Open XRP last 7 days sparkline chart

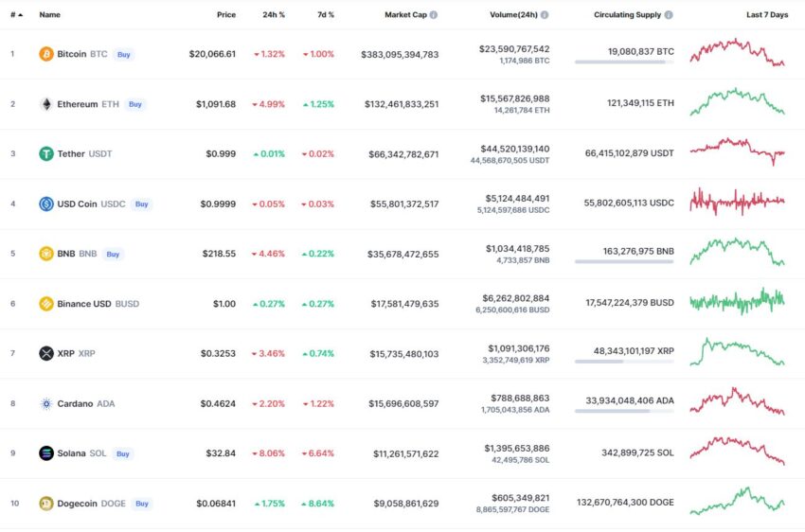coord(737,351)
